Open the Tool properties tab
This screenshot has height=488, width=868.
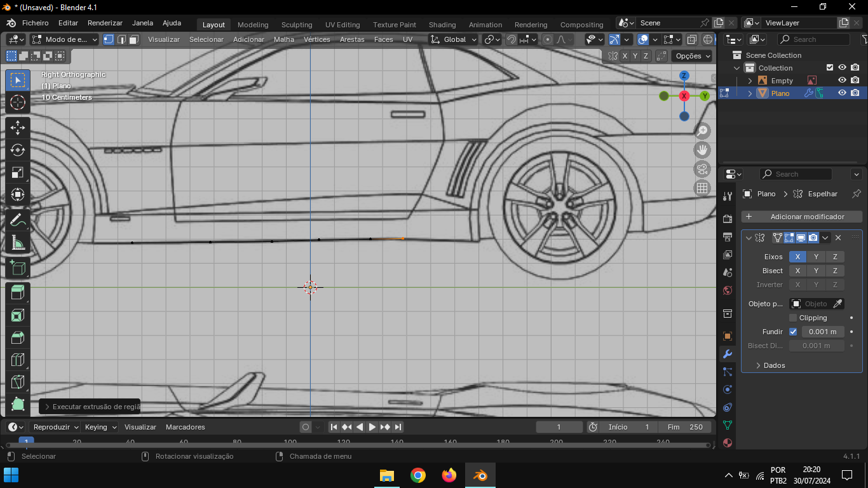pyautogui.click(x=728, y=196)
